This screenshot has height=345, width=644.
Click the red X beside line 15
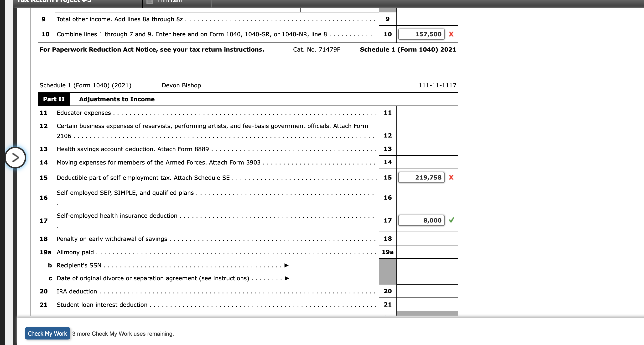pos(452,178)
